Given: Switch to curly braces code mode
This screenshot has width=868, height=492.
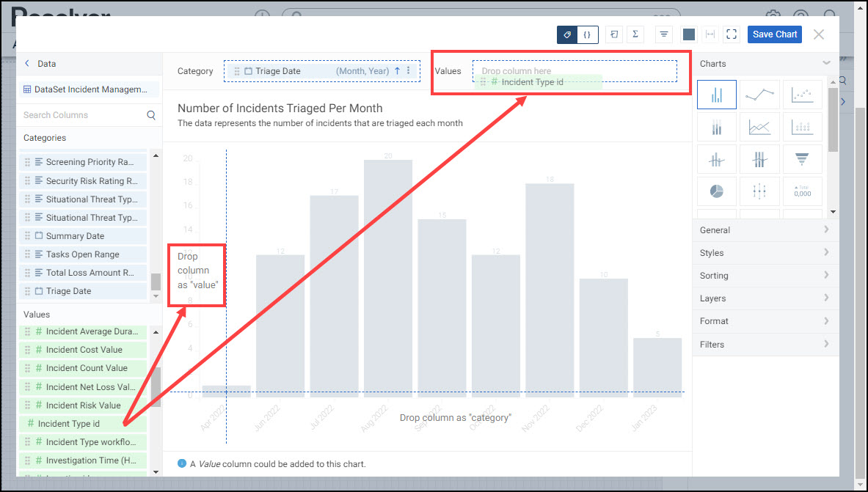Looking at the screenshot, I should [588, 34].
